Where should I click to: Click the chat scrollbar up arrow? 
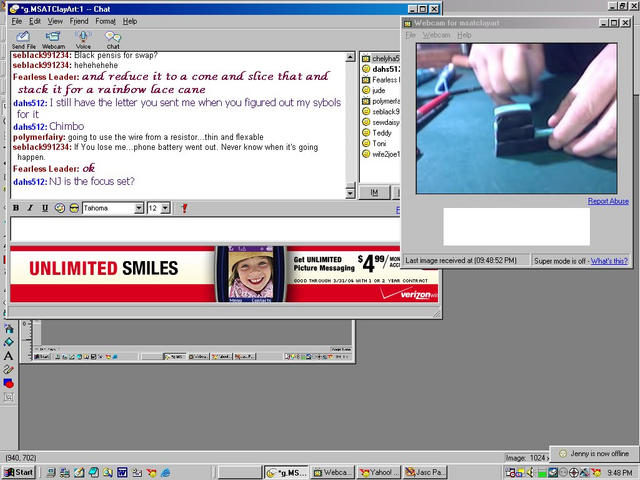[x=350, y=58]
